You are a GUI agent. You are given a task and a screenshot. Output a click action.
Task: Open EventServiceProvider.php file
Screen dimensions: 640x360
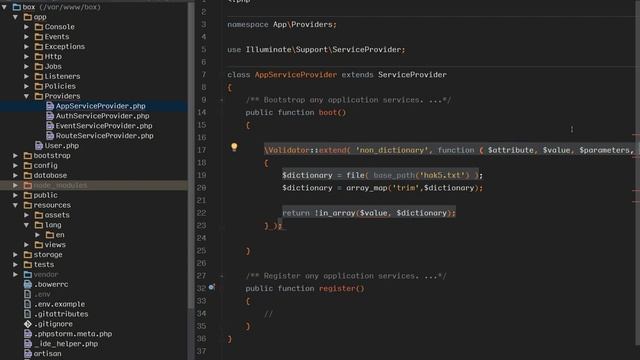(x=104, y=126)
